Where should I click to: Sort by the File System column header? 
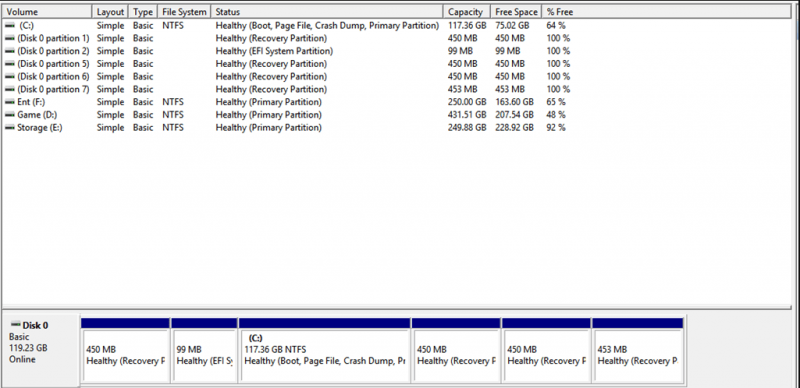[184, 12]
